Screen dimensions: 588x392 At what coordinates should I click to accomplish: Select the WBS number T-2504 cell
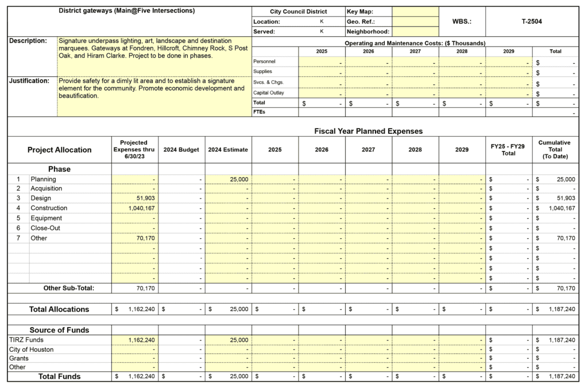tap(532, 21)
